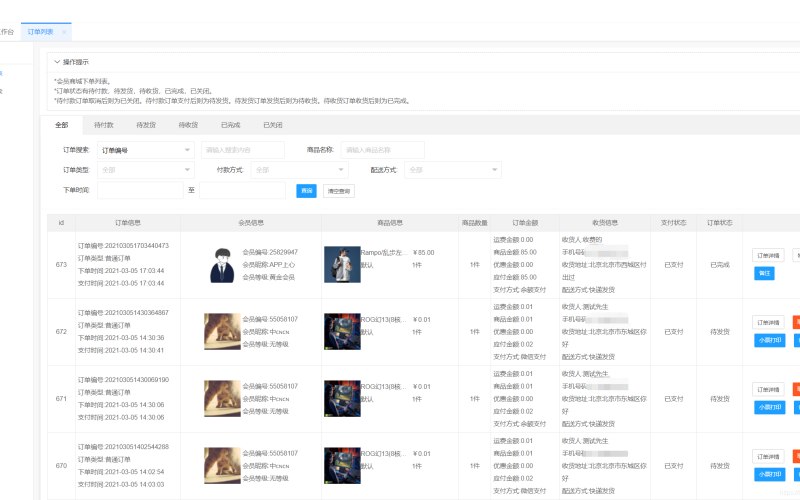Viewport: 800px width, 500px height.
Task: Focus the order search content input
Action: pos(243,150)
